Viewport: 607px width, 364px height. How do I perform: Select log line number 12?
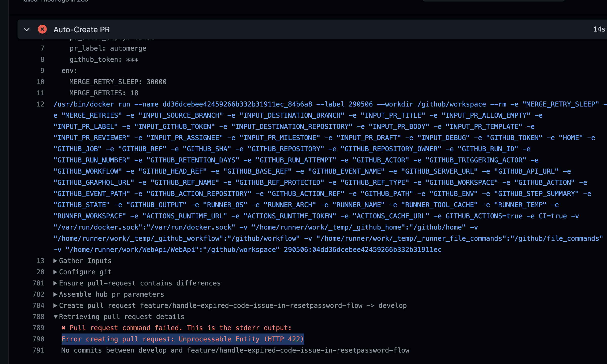click(x=40, y=104)
